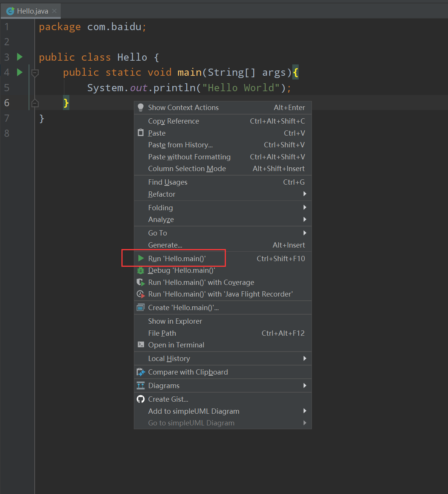Choose Show Context Actions

222,107
